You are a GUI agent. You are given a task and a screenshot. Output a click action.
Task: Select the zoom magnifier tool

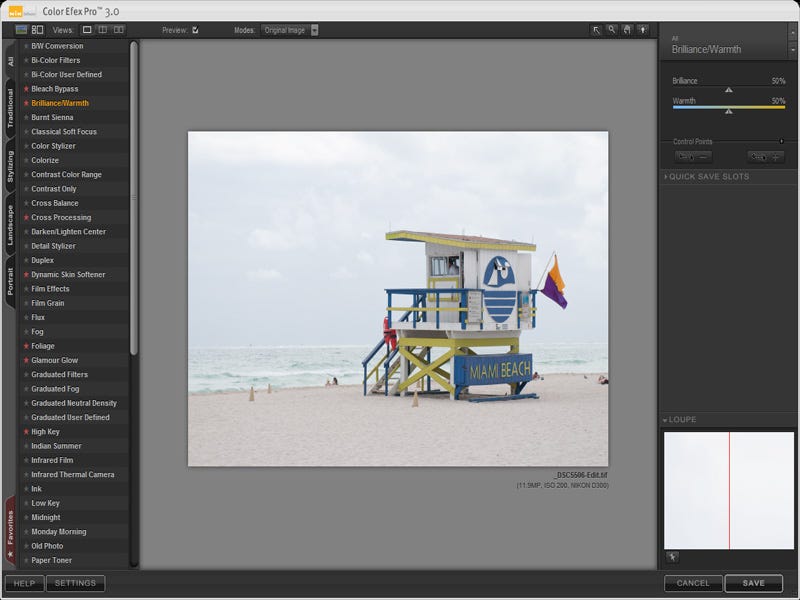coord(611,30)
